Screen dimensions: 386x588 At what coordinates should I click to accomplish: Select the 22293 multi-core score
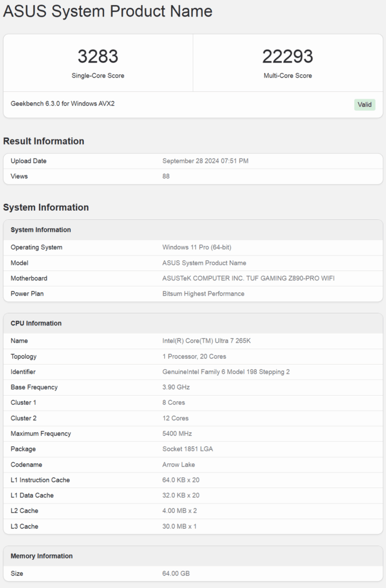pyautogui.click(x=288, y=57)
